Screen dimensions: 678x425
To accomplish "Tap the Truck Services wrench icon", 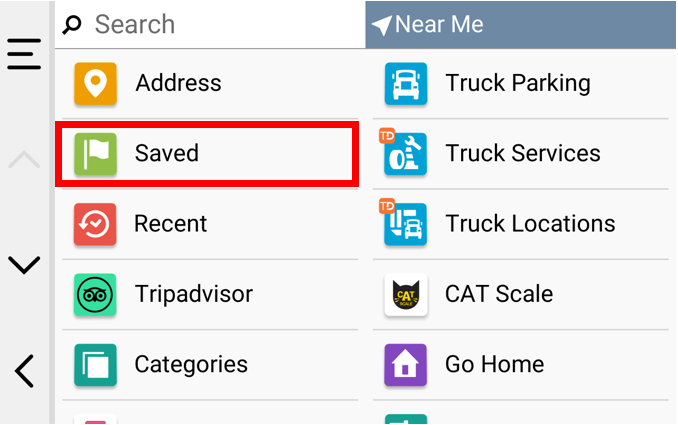I will pos(405,154).
